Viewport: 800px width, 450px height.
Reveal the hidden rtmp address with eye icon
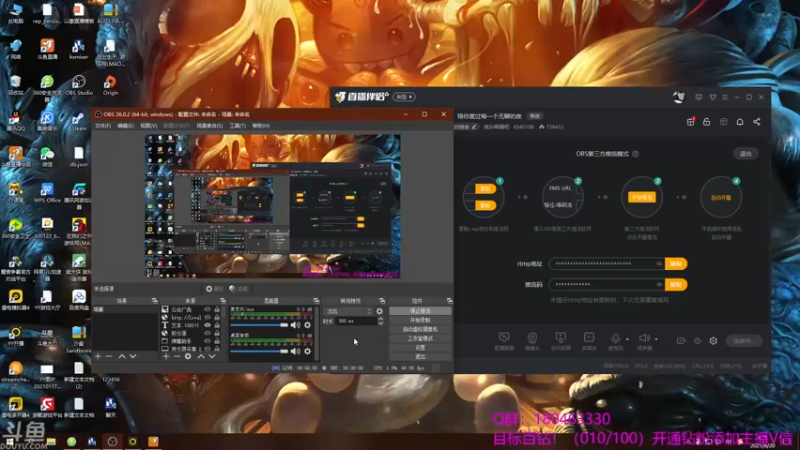[659, 264]
